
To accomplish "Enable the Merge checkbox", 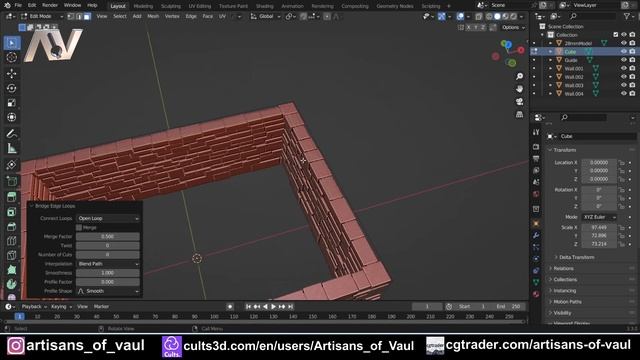I will (x=79, y=227).
